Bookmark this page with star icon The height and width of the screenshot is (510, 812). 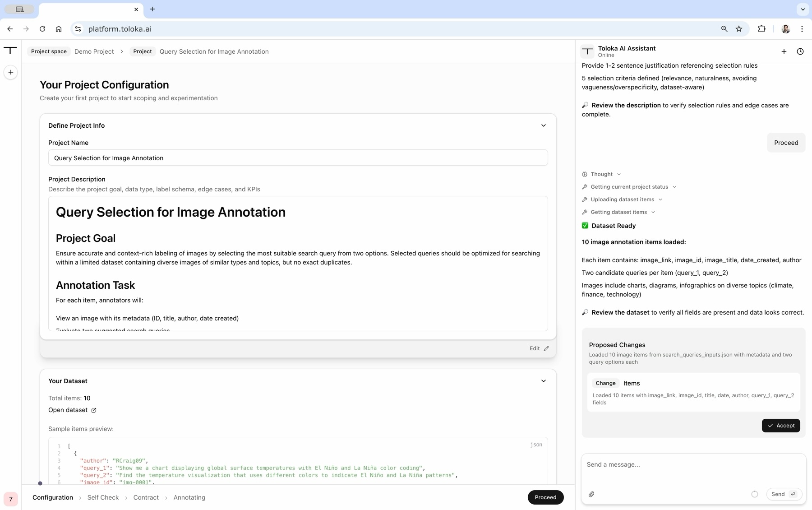click(x=739, y=29)
